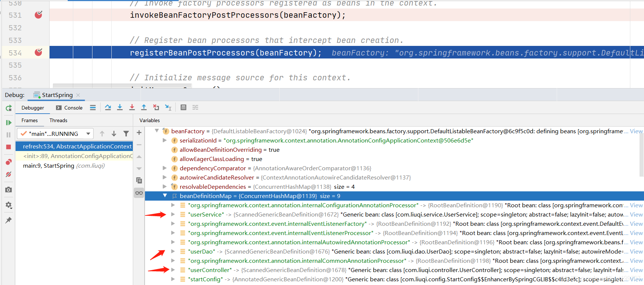The image size is (644, 285).
Task: Open the View Breakpoints dialog
Action: 9,162
